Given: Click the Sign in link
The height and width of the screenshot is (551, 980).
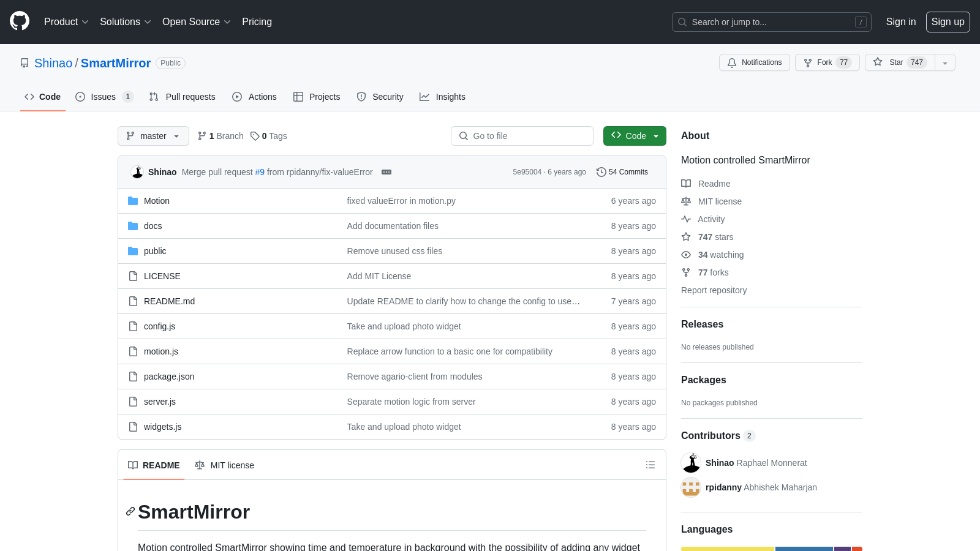Looking at the screenshot, I should (x=901, y=21).
